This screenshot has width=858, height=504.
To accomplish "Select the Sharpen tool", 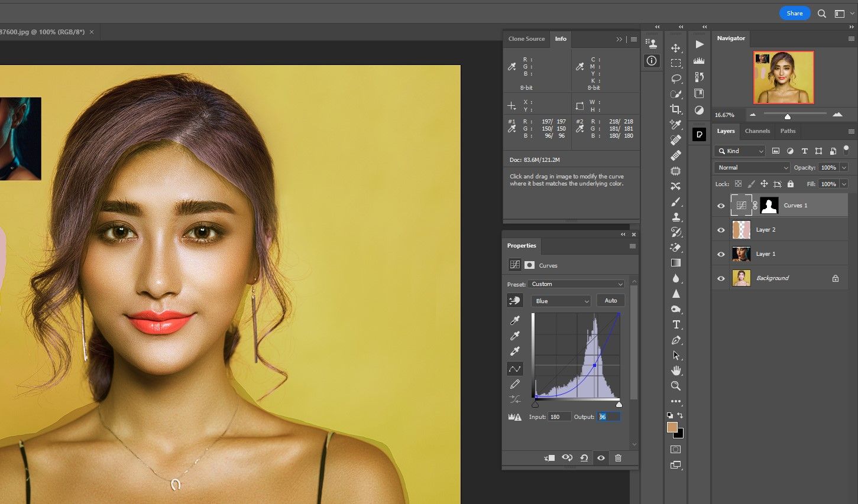I will click(676, 294).
